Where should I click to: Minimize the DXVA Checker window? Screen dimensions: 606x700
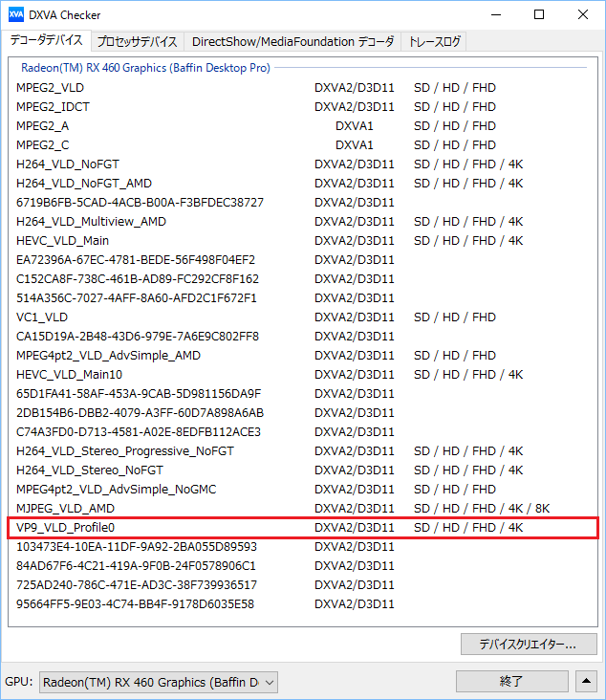496,14
